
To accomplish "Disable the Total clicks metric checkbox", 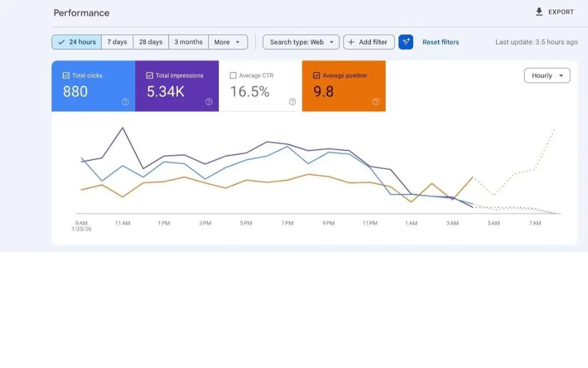I will click(x=66, y=75).
